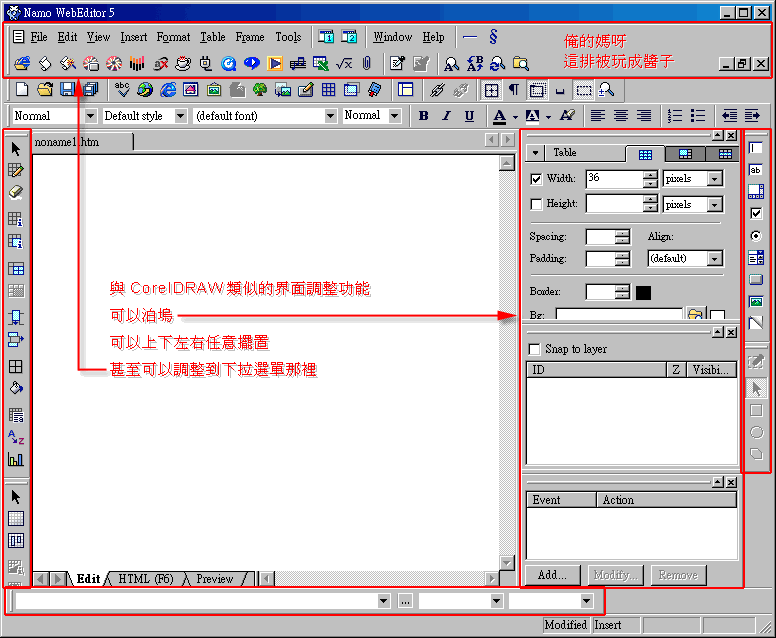The height and width of the screenshot is (638, 776).
Task: Click the Bold button
Action: click(x=424, y=116)
